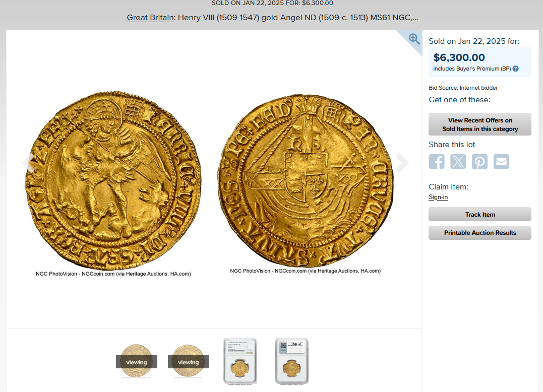Viewport: 543px width, 392px height.
Task: Share this lot on Facebook
Action: click(x=437, y=162)
